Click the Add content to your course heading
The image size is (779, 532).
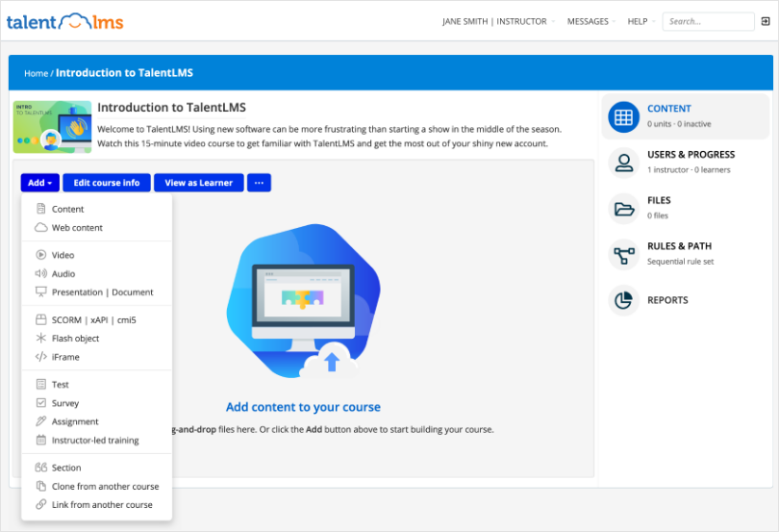click(303, 407)
